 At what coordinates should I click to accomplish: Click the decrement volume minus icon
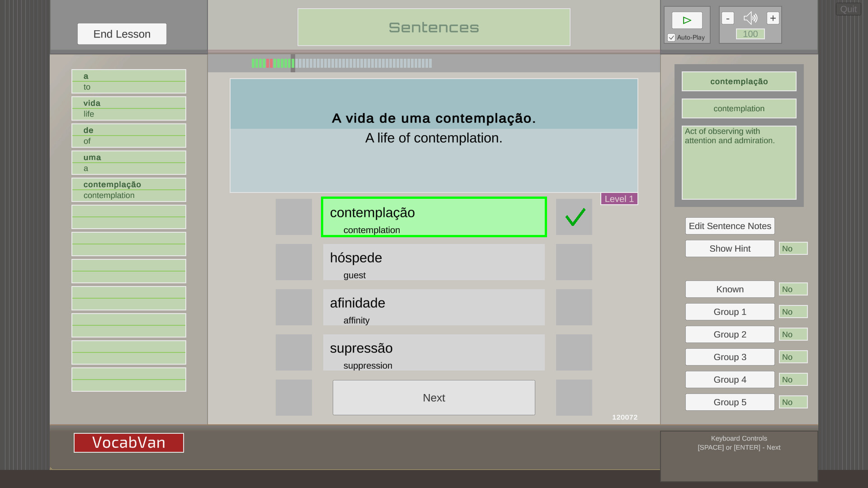pos(728,18)
